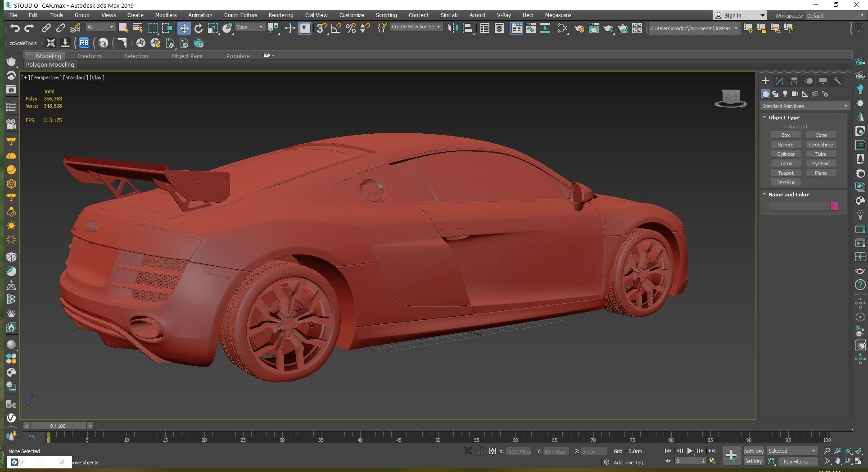Choose the Select and Scale tool
This screenshot has height=472, width=868.
click(213, 28)
